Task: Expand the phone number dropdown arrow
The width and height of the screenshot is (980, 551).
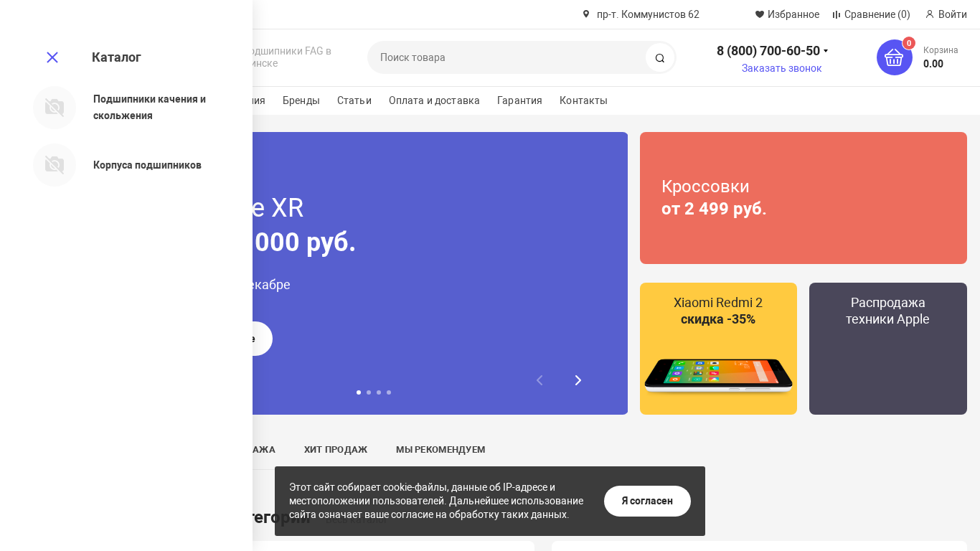Action: [826, 51]
